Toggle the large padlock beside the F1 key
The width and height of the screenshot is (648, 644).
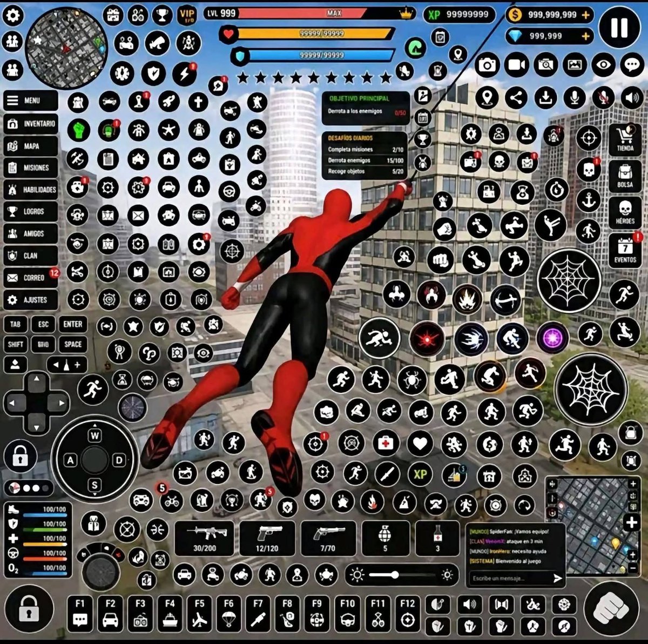coord(29,609)
